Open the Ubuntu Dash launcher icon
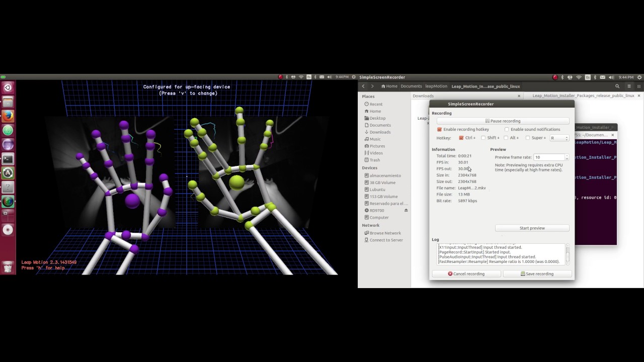 [8, 87]
